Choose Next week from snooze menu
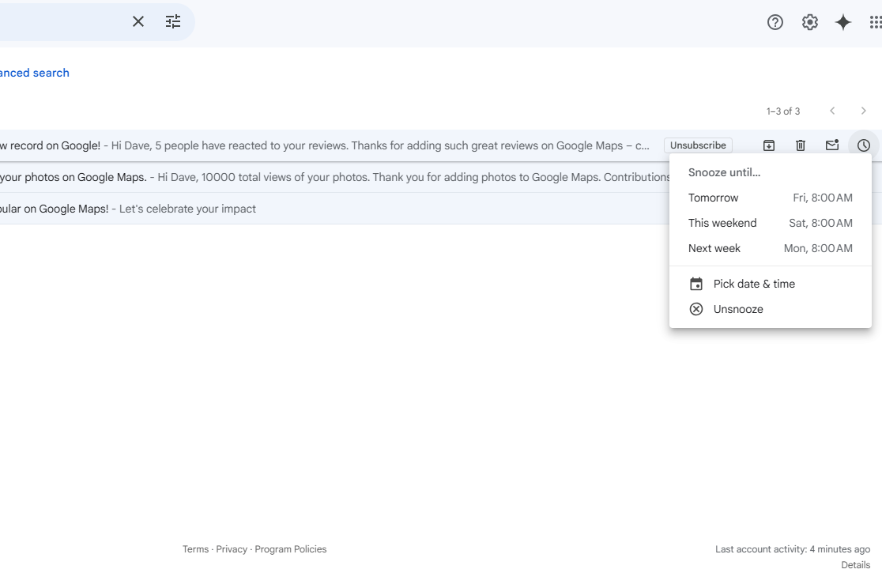The height and width of the screenshot is (588, 882). [759, 248]
